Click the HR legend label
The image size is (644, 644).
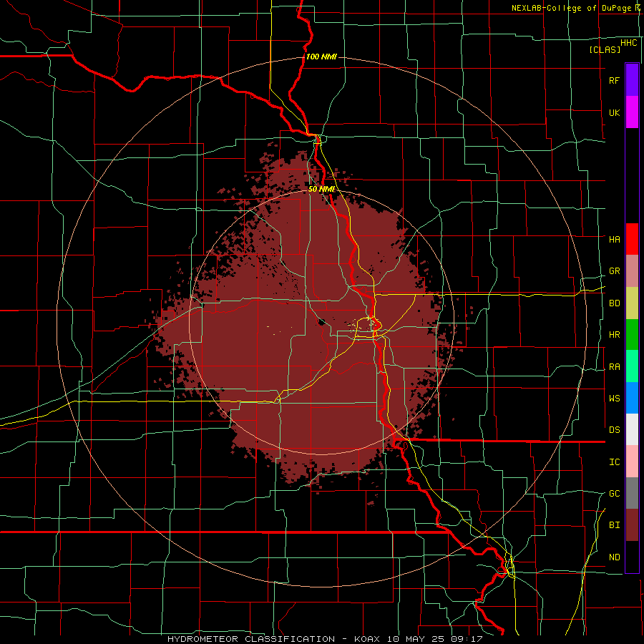[614, 335]
